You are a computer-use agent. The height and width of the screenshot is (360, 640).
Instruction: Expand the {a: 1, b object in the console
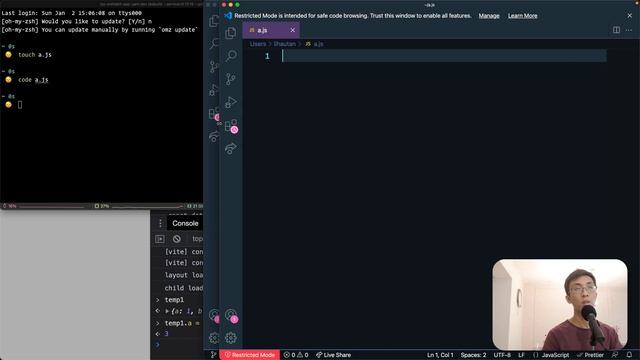(x=167, y=311)
